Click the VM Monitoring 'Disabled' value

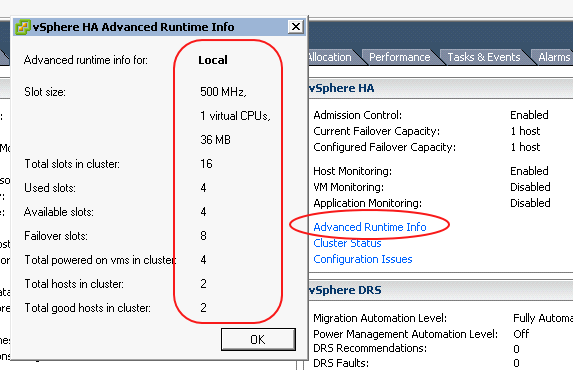(530, 187)
